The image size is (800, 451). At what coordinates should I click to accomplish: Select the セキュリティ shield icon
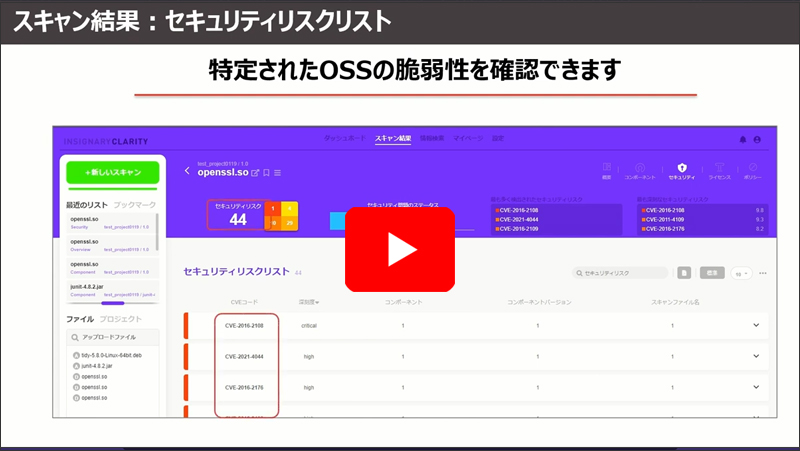(x=682, y=170)
